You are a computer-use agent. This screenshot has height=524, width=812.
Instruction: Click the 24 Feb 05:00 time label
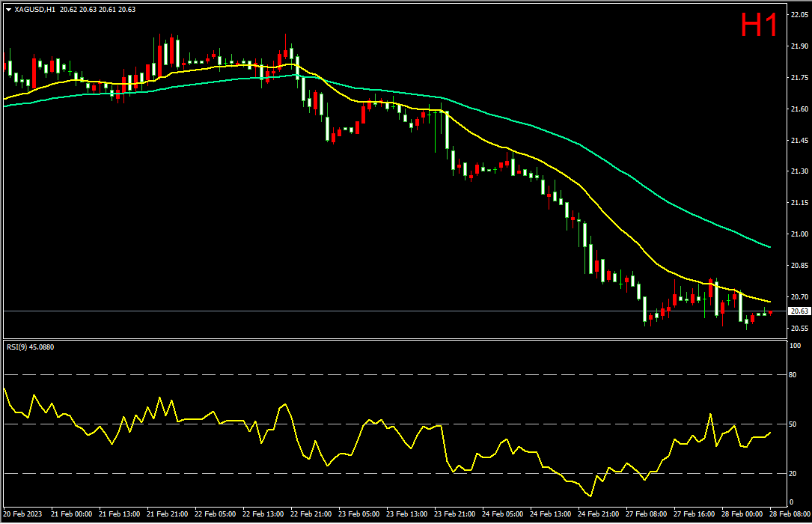(x=502, y=514)
